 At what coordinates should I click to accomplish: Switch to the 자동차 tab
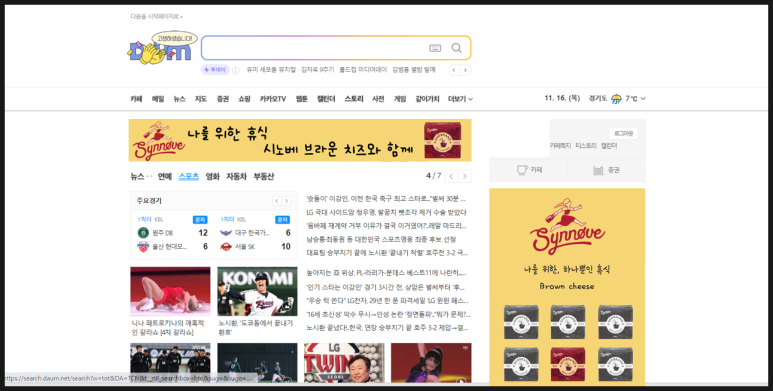(236, 177)
